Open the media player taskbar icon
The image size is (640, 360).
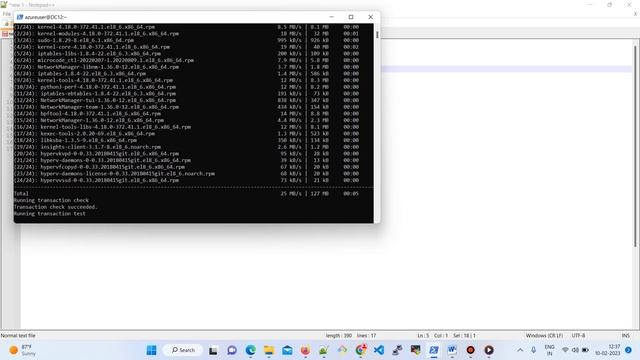(x=489, y=350)
